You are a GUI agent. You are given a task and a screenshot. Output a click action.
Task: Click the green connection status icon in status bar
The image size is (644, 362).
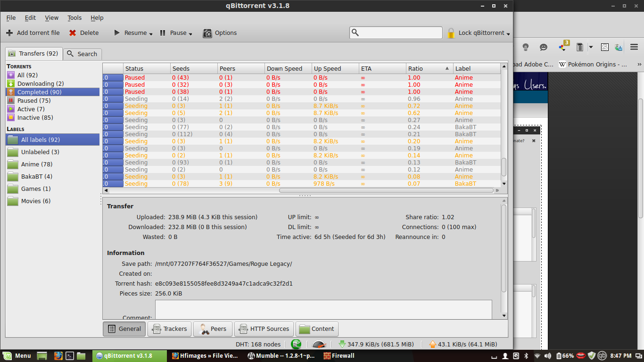coord(296,344)
